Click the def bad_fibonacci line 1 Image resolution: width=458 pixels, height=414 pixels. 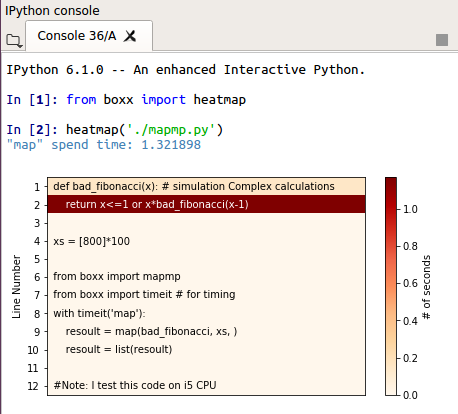(x=194, y=186)
